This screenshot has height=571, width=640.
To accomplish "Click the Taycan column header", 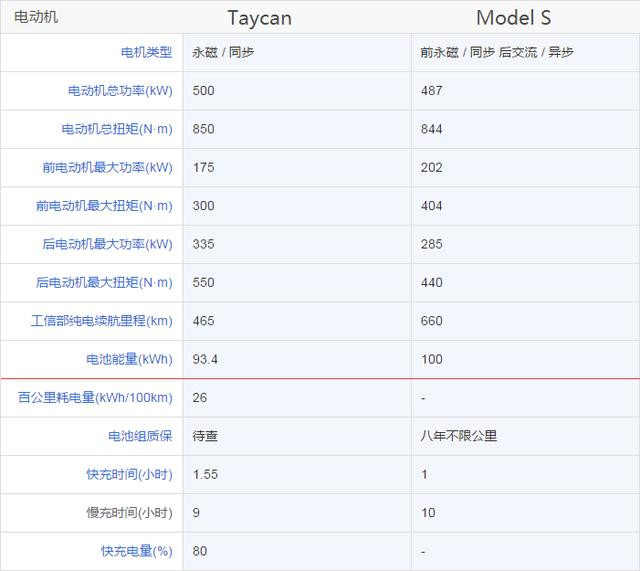I will [260, 18].
